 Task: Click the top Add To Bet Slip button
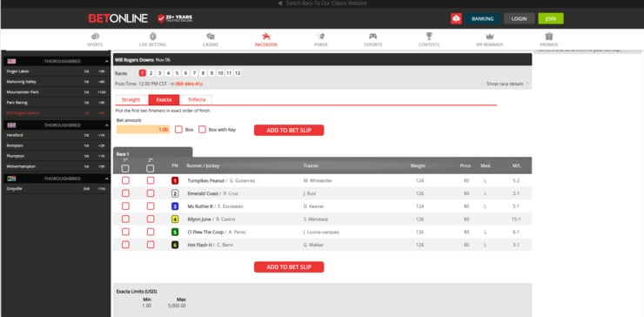pos(289,131)
